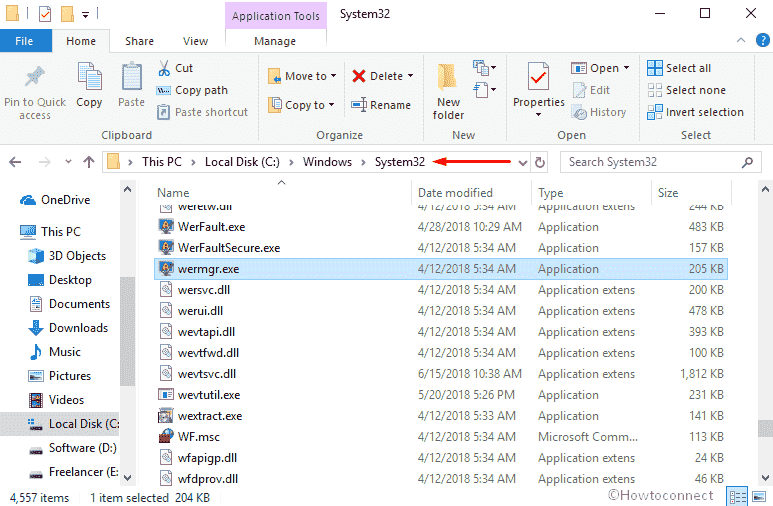This screenshot has width=773, height=506.
Task: Click the Rename command
Action: (381, 105)
